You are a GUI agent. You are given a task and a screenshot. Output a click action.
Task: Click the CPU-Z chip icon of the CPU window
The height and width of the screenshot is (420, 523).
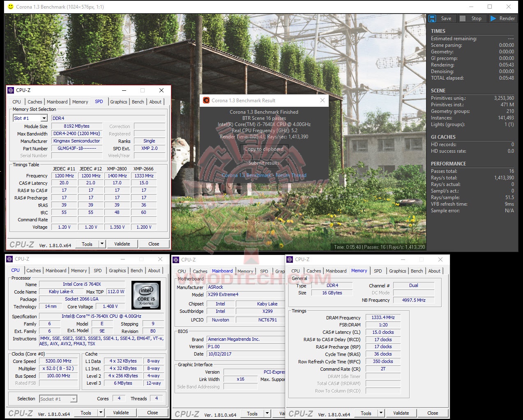point(9,259)
